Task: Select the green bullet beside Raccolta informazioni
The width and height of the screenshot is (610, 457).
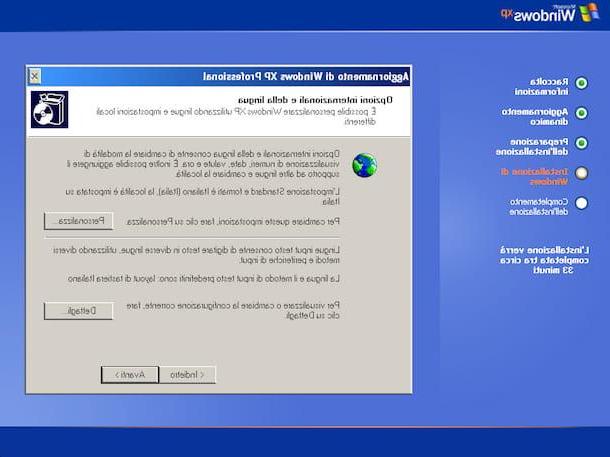Action: tap(582, 83)
